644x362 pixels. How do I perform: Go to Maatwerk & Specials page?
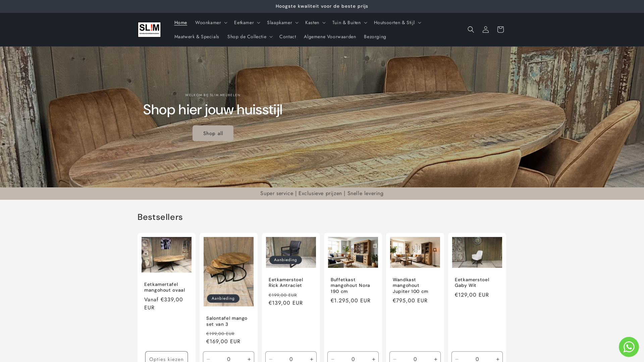tap(197, 37)
